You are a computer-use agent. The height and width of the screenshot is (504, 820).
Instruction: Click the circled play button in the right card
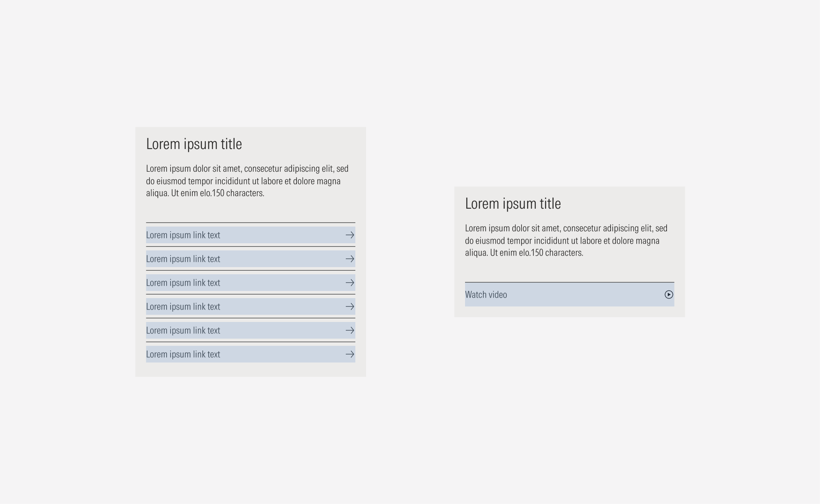coord(669,295)
